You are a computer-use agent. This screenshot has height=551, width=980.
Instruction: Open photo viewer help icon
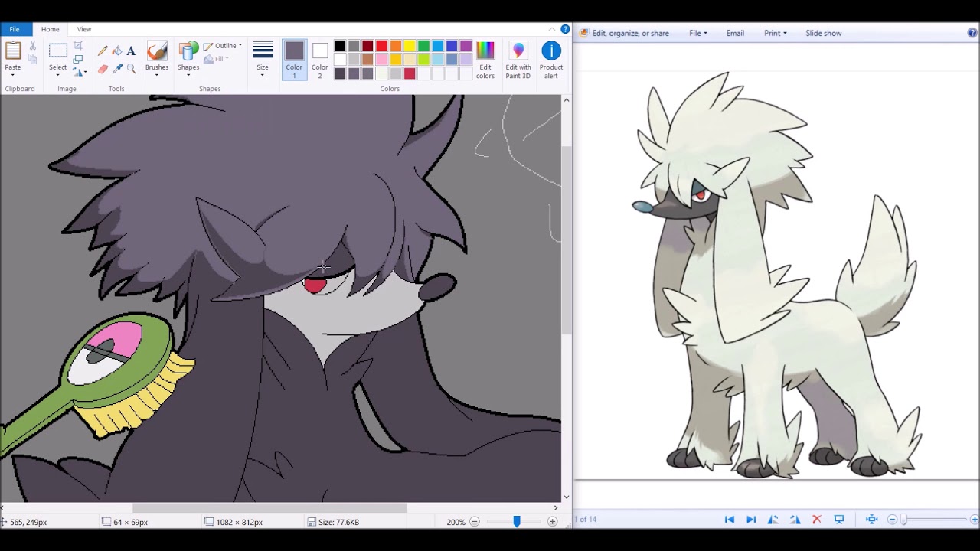(x=973, y=33)
